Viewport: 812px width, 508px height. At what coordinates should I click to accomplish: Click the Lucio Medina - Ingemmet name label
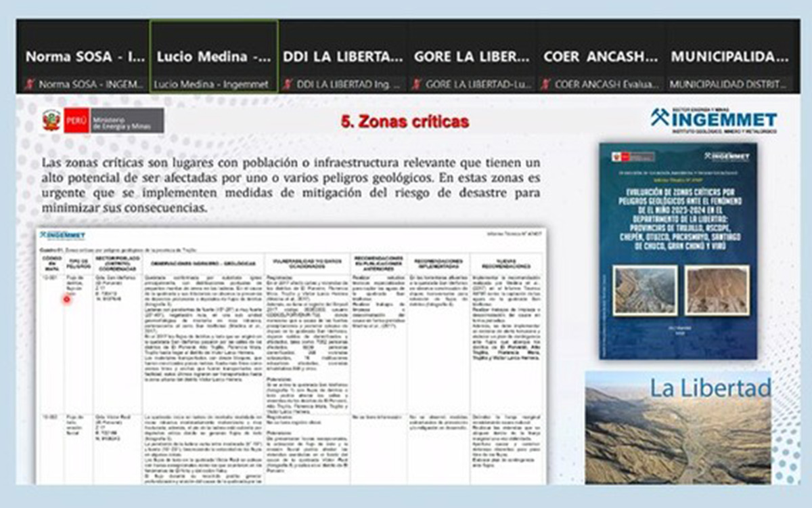(x=211, y=85)
